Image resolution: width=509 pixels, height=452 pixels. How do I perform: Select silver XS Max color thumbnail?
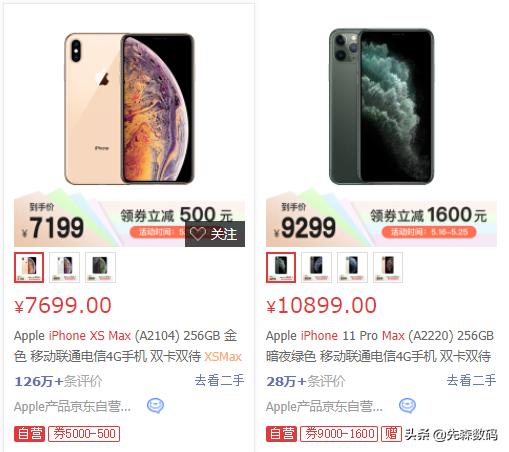click(x=64, y=267)
